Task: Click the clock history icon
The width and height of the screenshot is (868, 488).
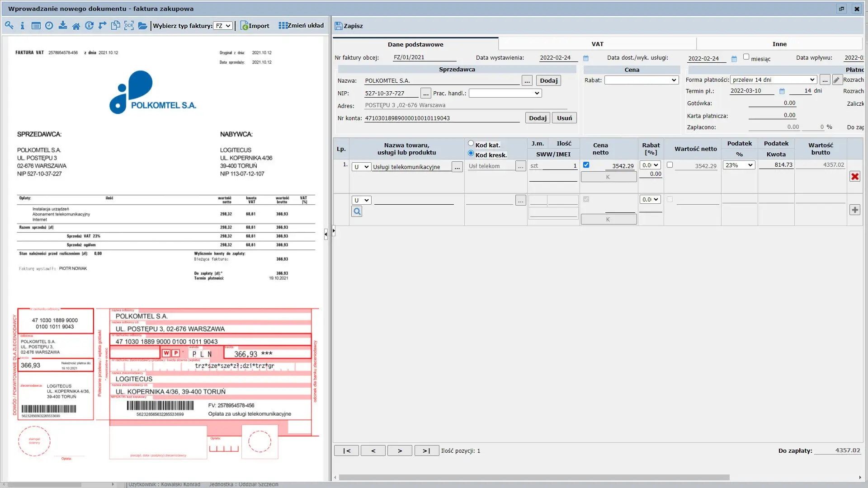Action: coord(49,25)
